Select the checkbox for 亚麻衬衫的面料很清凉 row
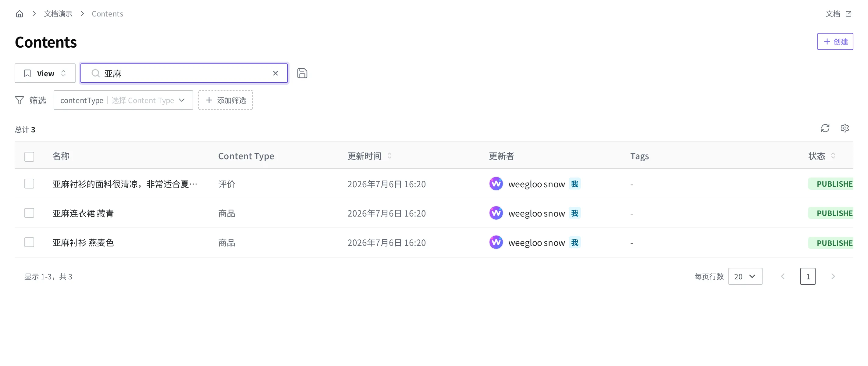 (29, 184)
